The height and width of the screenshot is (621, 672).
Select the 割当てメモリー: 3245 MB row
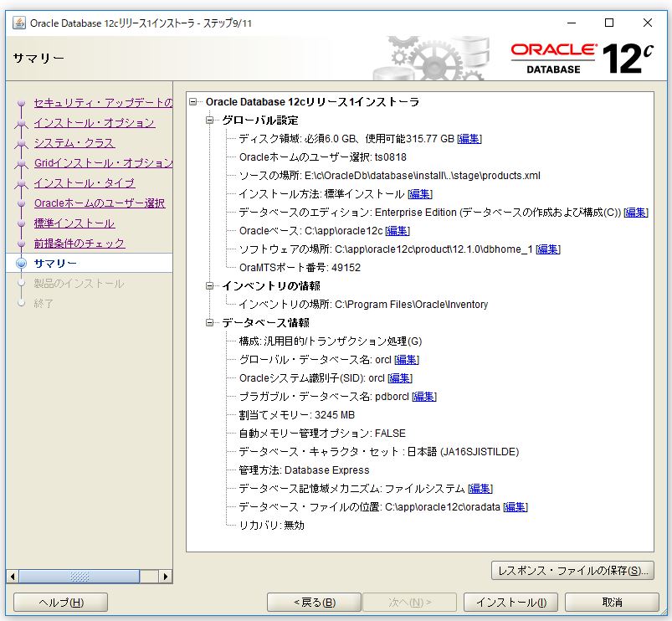(297, 415)
